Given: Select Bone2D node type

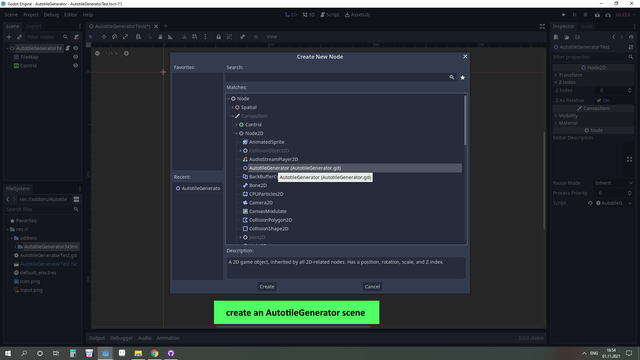Looking at the screenshot, I should [x=258, y=185].
